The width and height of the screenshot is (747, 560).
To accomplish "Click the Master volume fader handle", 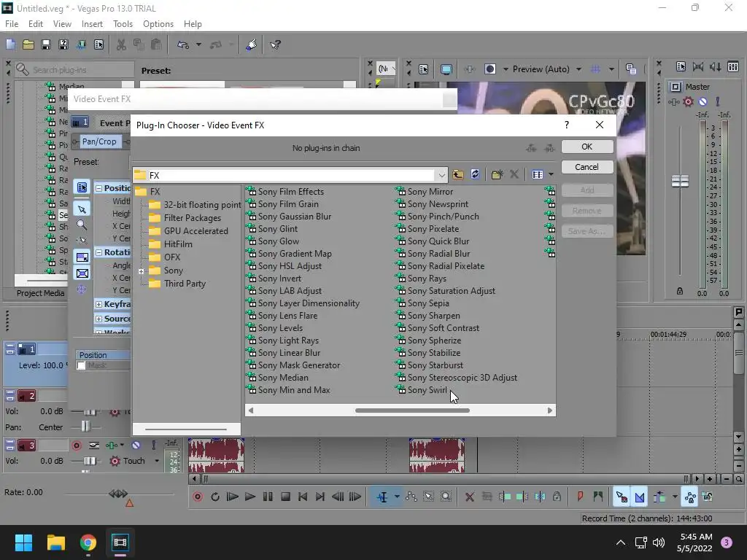I will [680, 181].
